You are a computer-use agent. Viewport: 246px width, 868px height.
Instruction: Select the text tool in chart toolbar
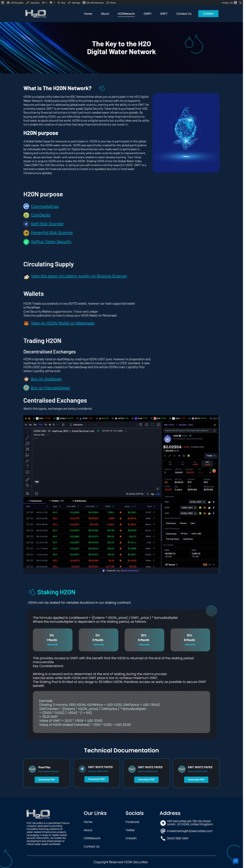pos(27,466)
